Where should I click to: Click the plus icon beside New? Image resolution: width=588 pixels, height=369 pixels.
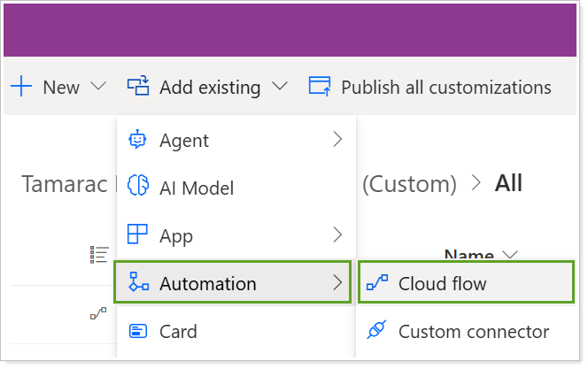point(20,87)
